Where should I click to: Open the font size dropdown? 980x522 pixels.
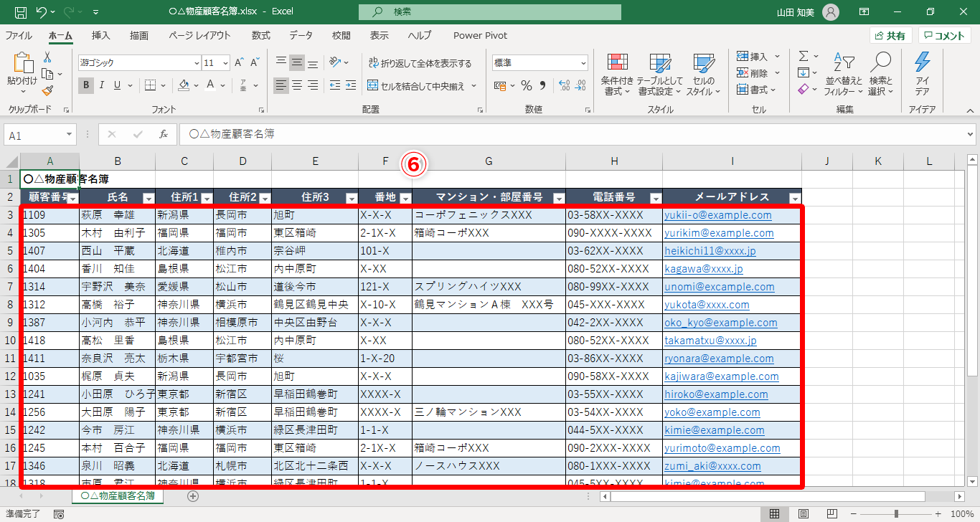tap(224, 63)
